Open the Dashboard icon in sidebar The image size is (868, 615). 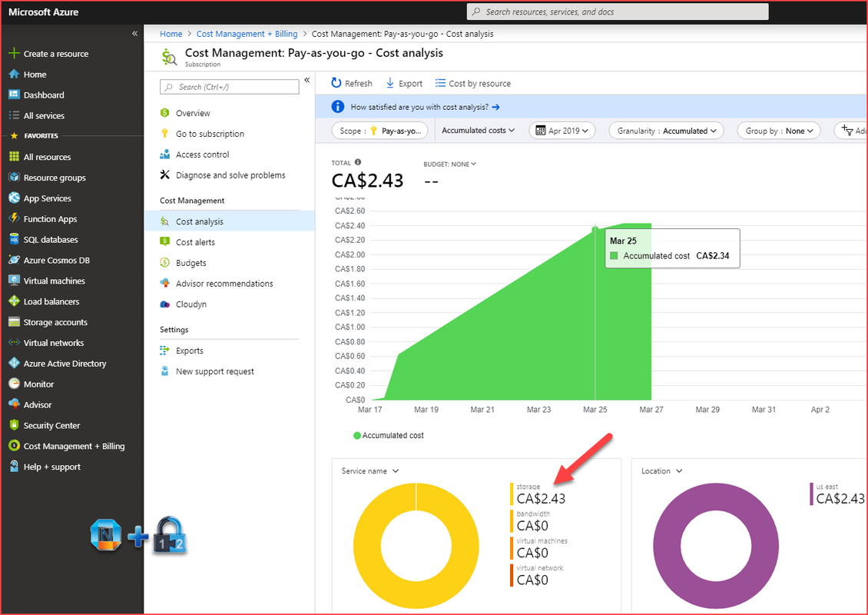[x=14, y=95]
